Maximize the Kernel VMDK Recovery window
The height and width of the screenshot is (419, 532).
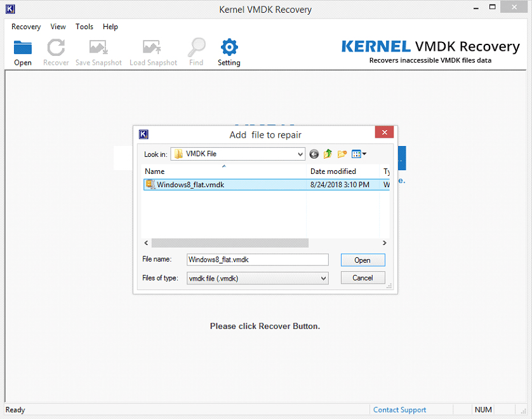point(492,7)
